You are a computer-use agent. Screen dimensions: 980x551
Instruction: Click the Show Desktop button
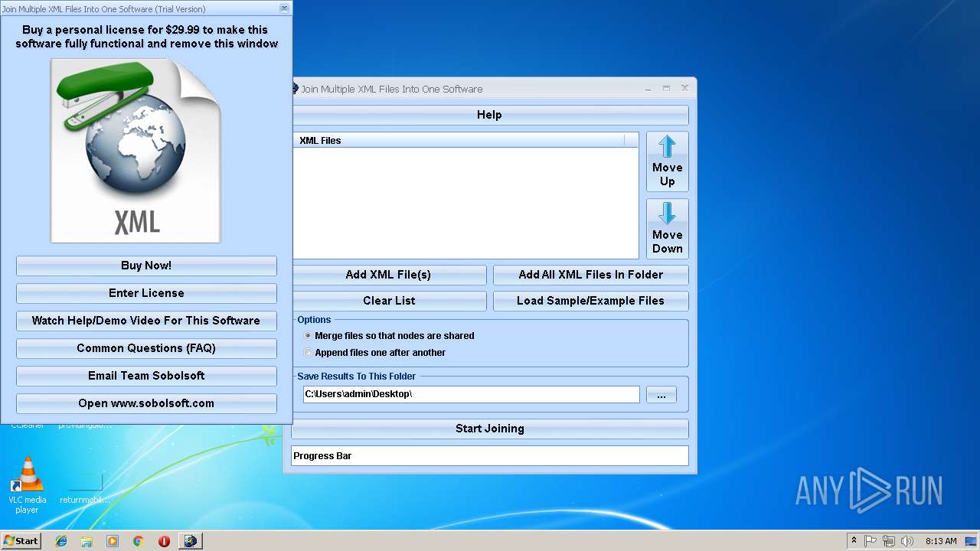point(971,541)
